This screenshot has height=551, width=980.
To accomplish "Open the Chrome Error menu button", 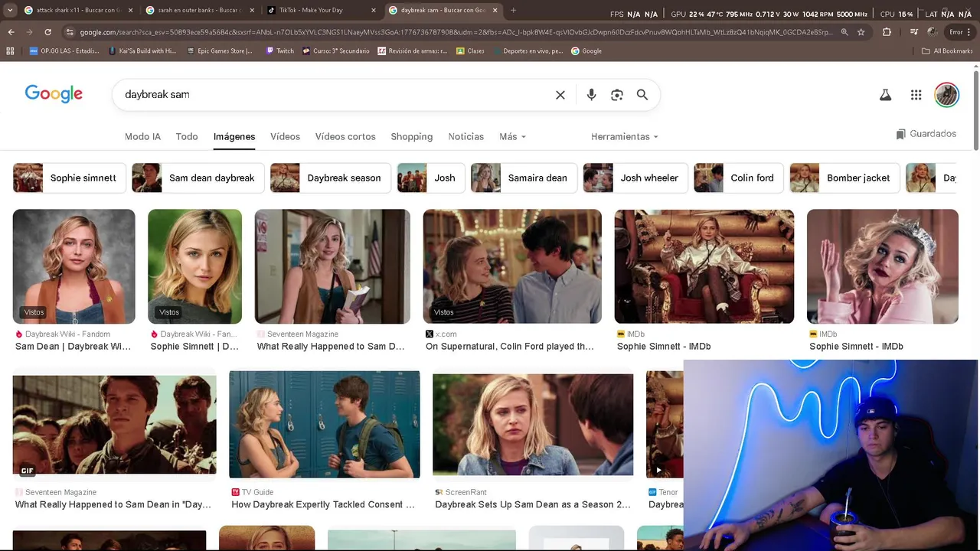I will pos(960,32).
